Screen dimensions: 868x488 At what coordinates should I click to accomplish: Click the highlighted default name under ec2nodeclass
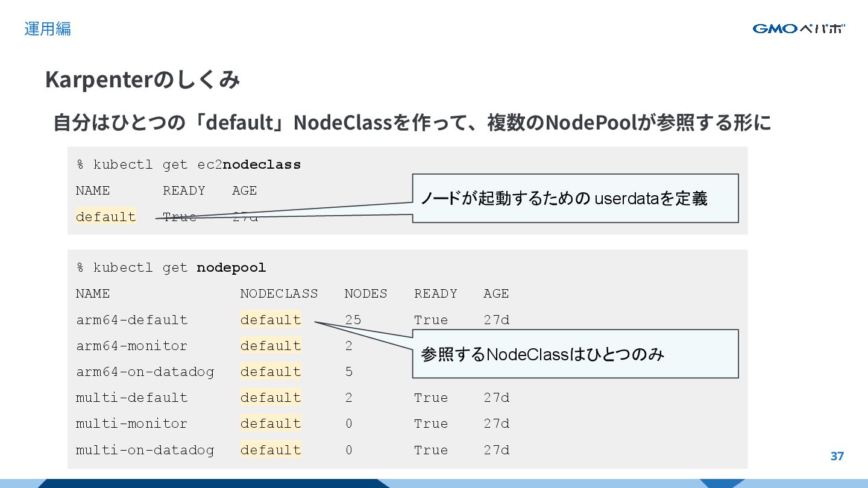click(x=106, y=217)
